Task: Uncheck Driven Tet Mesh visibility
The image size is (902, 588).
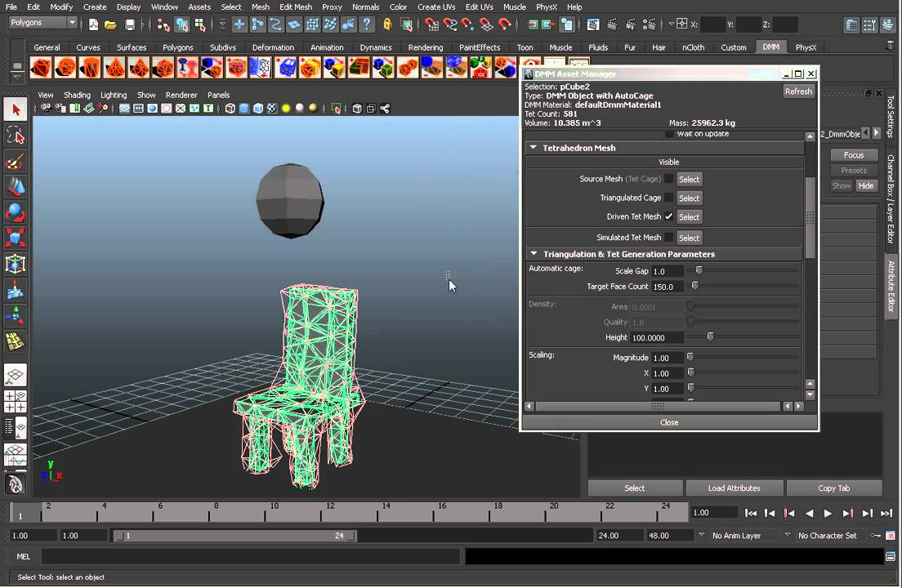Action: (669, 216)
